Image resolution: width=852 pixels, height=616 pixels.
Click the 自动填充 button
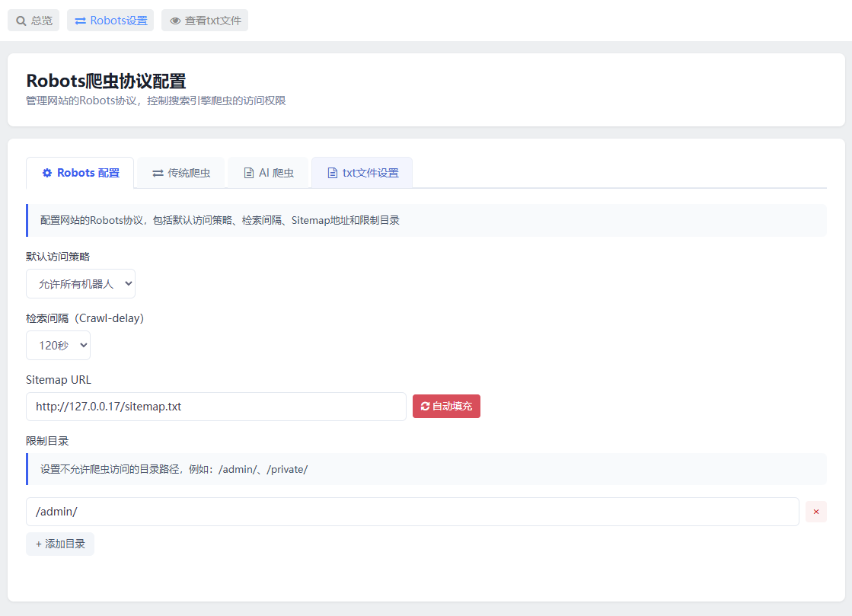[446, 407]
